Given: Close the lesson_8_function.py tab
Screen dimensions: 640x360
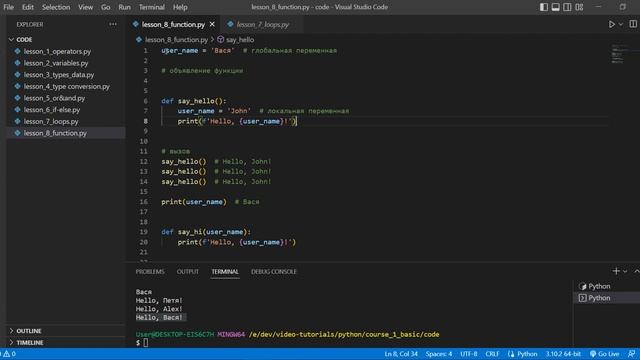Looking at the screenshot, I should click(212, 24).
